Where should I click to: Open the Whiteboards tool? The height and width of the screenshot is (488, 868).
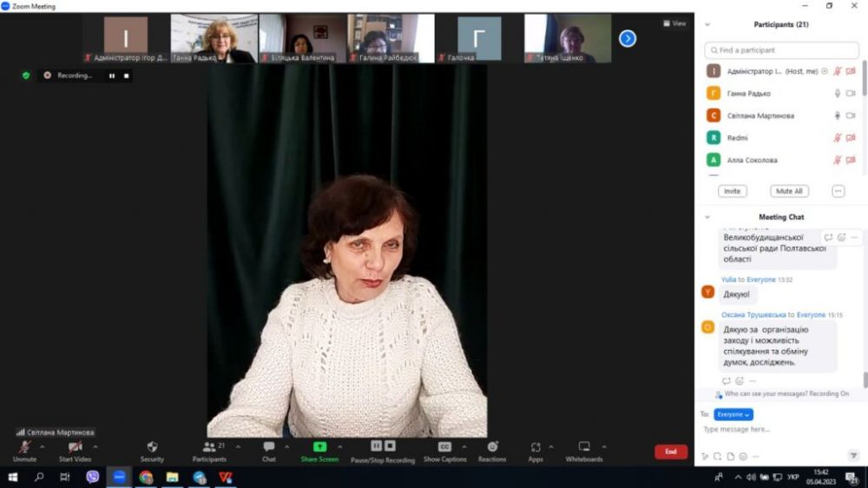[584, 447]
